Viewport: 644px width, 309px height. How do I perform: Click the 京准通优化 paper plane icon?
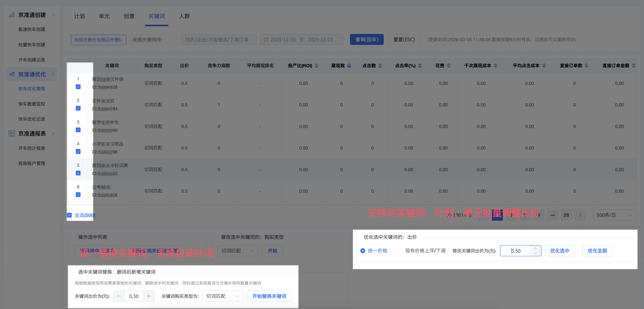pyautogui.click(x=12, y=74)
